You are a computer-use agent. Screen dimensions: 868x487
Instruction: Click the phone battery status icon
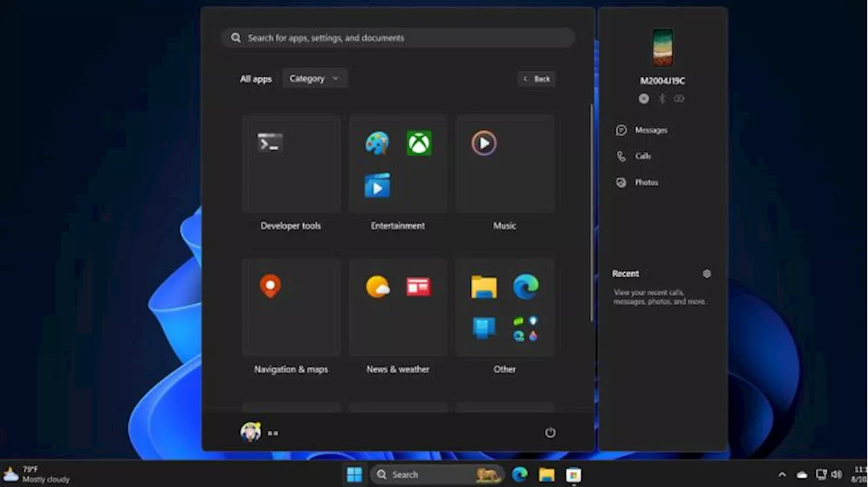679,98
